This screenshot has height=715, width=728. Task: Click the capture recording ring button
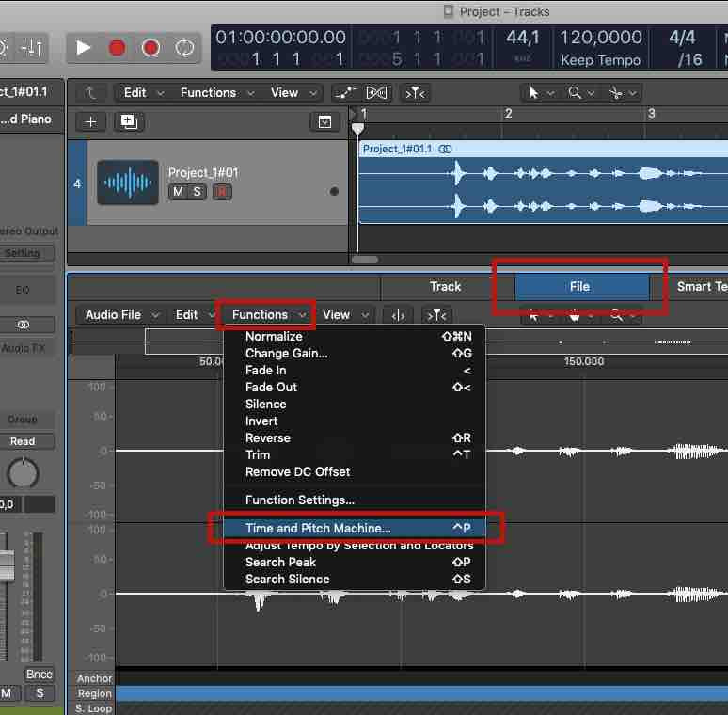pyautogui.click(x=150, y=47)
